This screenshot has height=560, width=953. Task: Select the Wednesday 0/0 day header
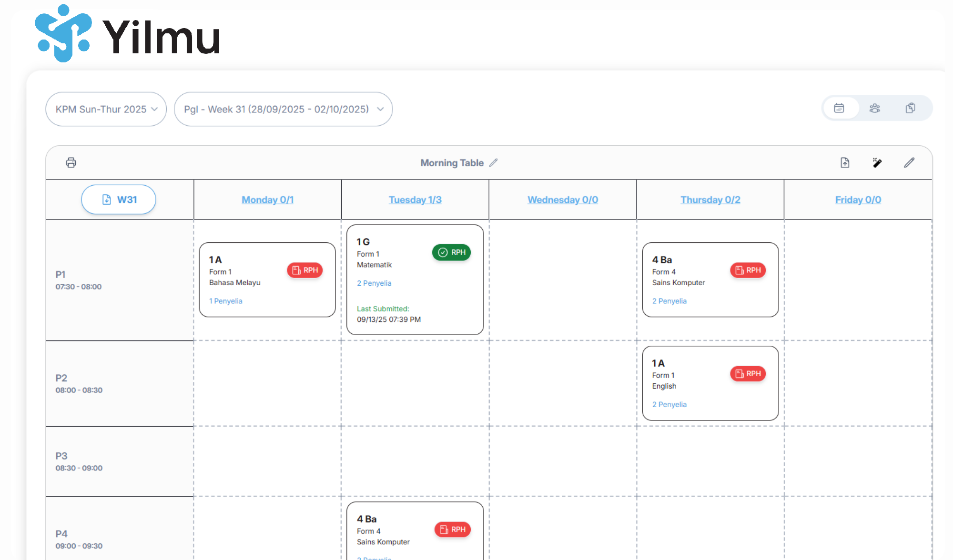click(x=562, y=200)
